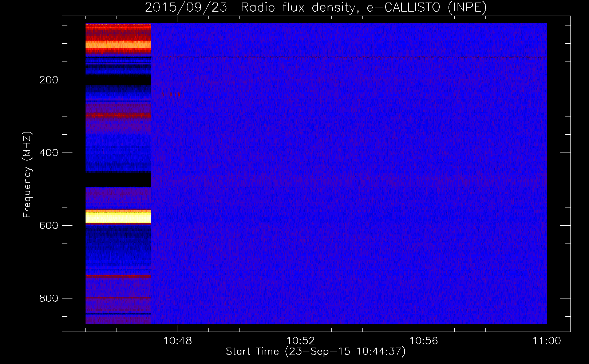Screen dimensions: 589x364
Task: Click the 'Start Time (23-Sep-15 10:44:37)' axis label
Action: (x=316, y=352)
